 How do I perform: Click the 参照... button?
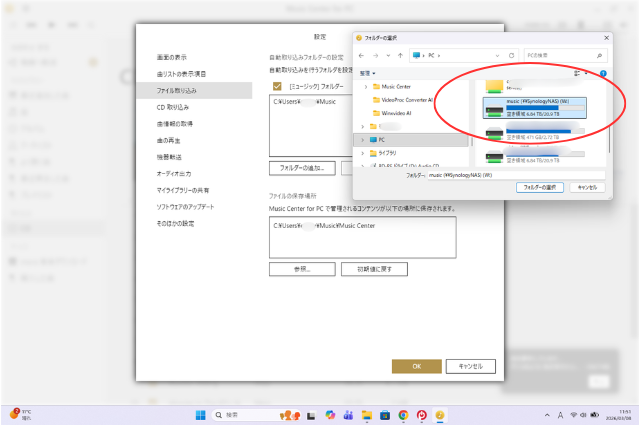[301, 269]
